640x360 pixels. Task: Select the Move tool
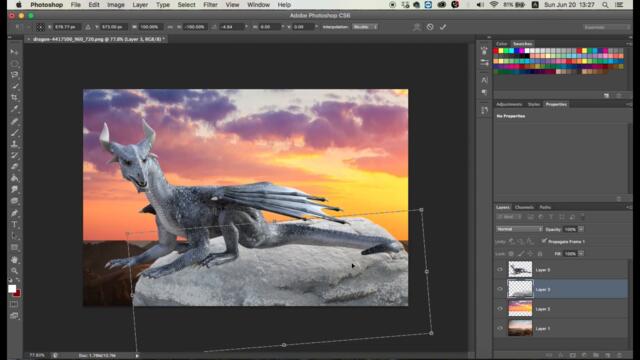[x=14, y=52]
